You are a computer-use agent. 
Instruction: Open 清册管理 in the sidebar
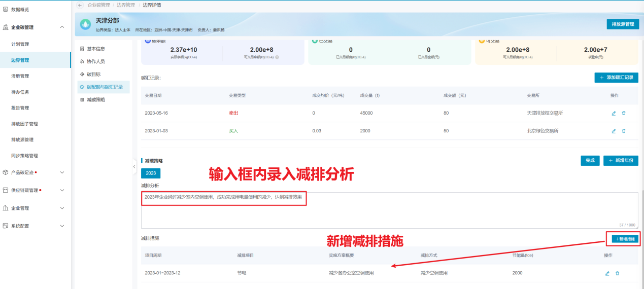20,76
